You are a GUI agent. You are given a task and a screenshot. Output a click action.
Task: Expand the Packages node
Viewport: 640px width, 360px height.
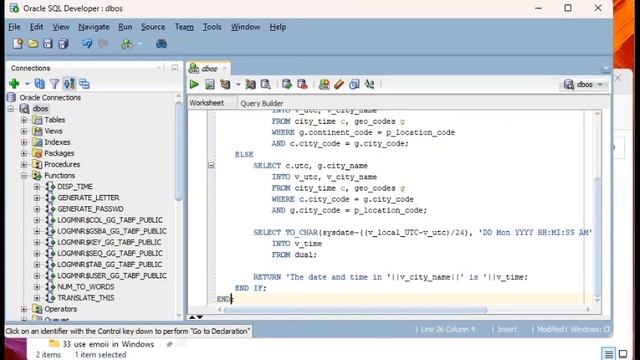(24, 153)
